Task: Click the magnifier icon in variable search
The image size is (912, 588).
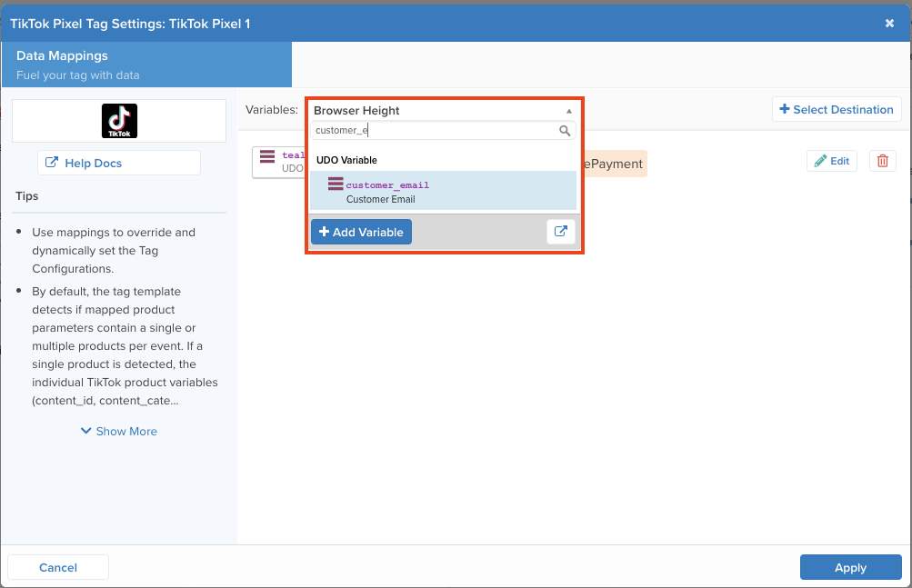Action: [x=565, y=131]
